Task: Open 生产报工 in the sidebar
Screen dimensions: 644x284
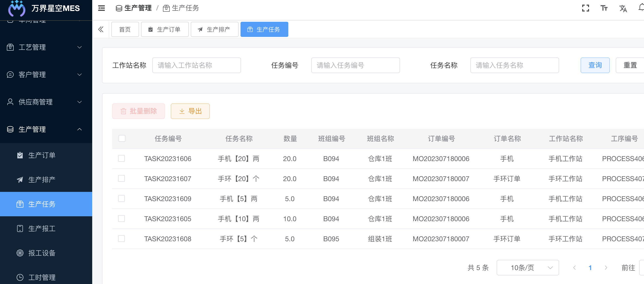Action: [42, 229]
